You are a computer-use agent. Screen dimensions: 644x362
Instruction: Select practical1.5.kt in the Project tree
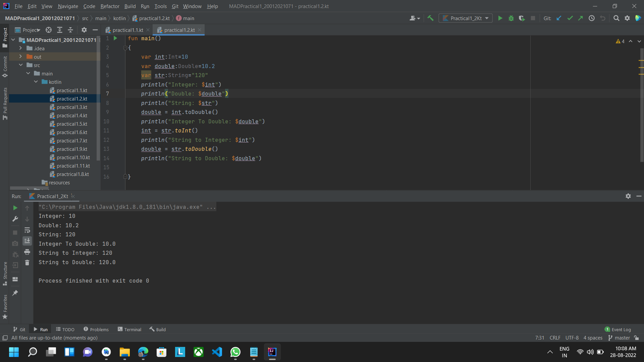pos(72,124)
